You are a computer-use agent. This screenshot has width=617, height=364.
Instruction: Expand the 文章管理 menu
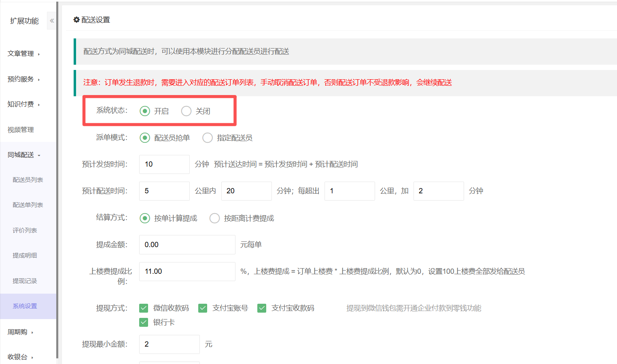(23, 54)
